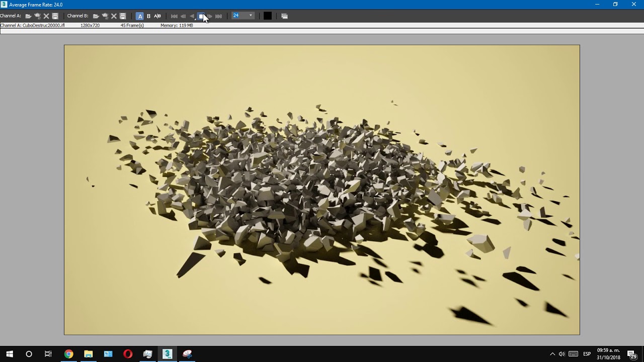
Task: Save Channel A with the disk icon
Action: point(55,16)
